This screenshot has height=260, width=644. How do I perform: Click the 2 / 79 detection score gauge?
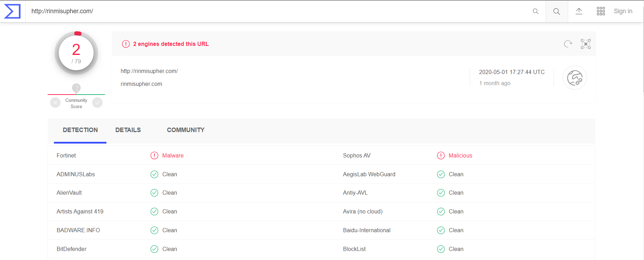tap(76, 53)
